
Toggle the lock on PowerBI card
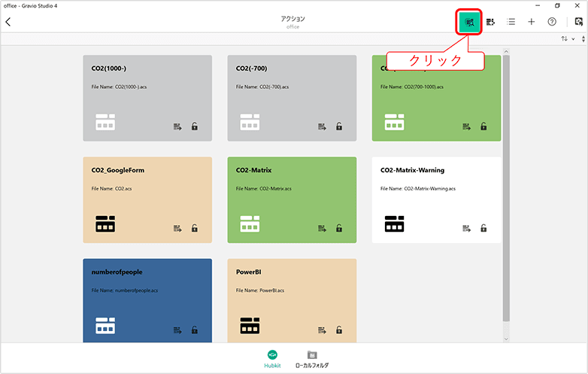339,330
